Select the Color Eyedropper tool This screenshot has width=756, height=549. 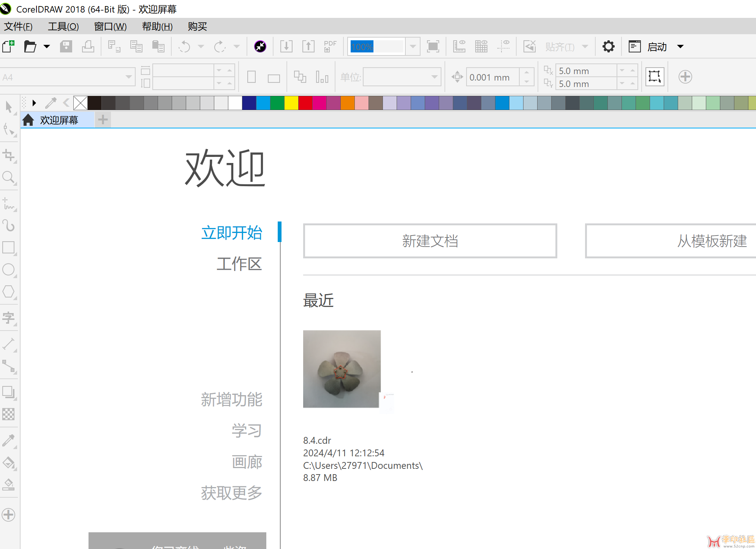point(9,440)
